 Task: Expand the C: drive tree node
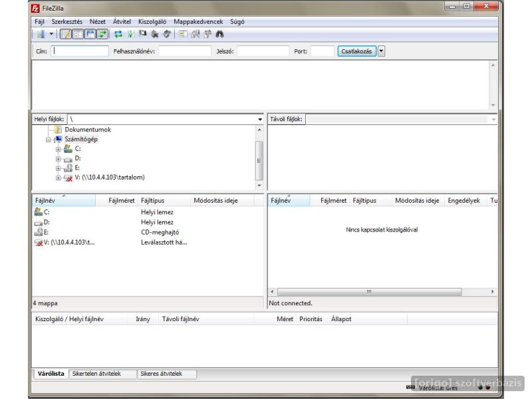pyautogui.click(x=58, y=149)
